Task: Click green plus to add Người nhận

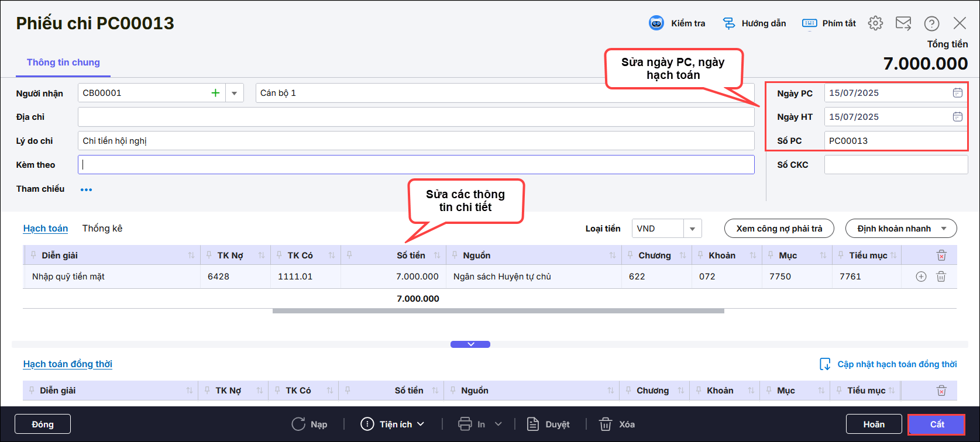Action: [215, 93]
